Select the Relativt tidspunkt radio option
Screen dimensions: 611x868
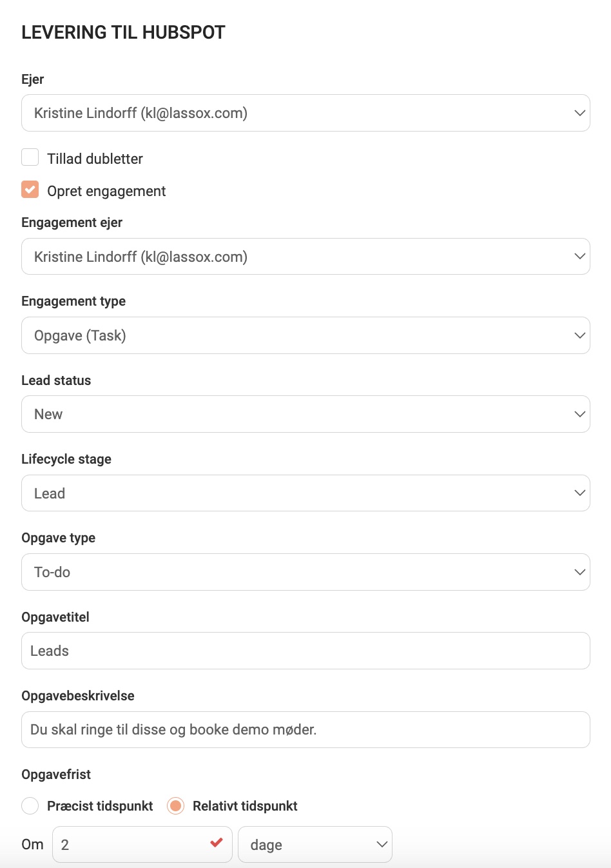point(175,806)
